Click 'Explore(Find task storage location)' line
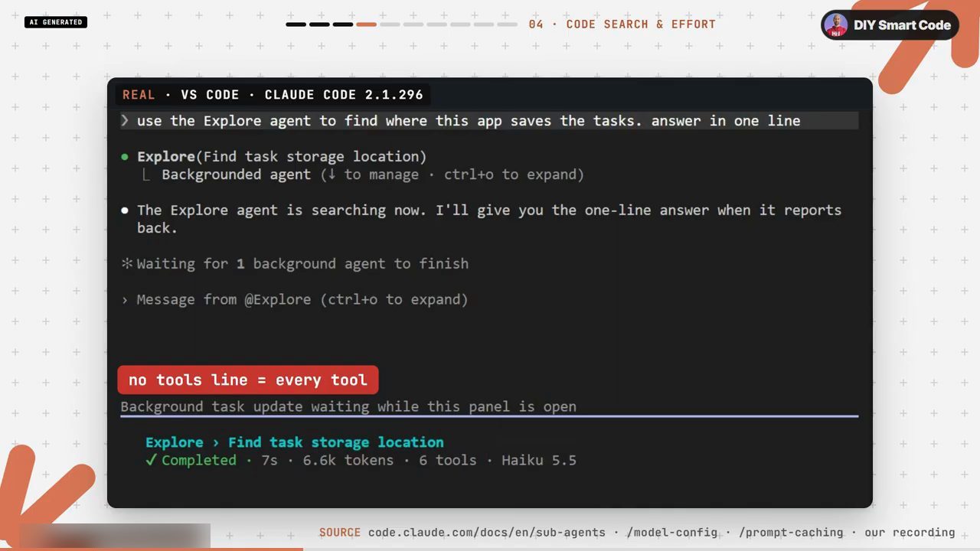Image resolution: width=980 pixels, height=551 pixels. coord(282,157)
